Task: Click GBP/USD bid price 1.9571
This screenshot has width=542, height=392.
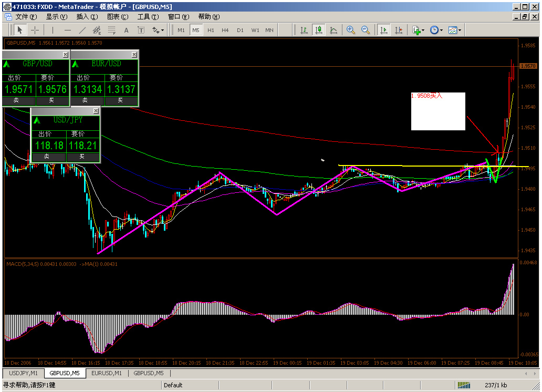Action: [x=19, y=89]
